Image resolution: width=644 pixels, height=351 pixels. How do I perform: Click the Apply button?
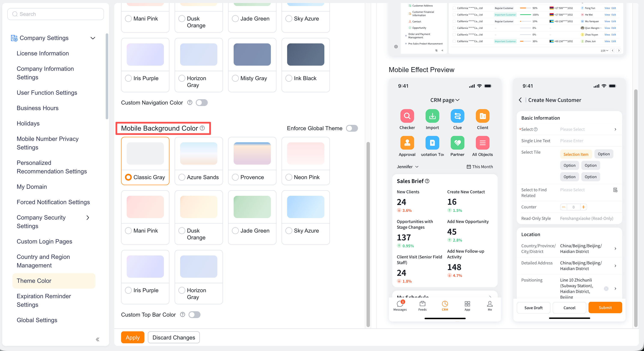pos(132,337)
